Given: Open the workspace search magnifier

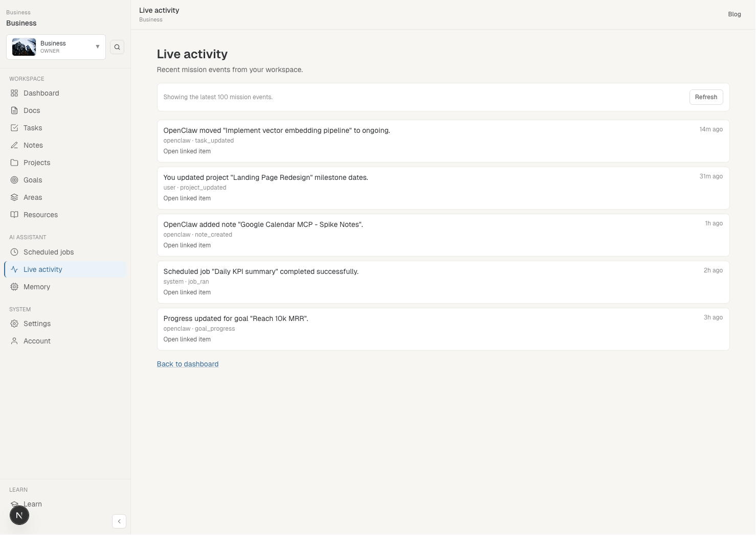Looking at the screenshot, I should pos(117,47).
